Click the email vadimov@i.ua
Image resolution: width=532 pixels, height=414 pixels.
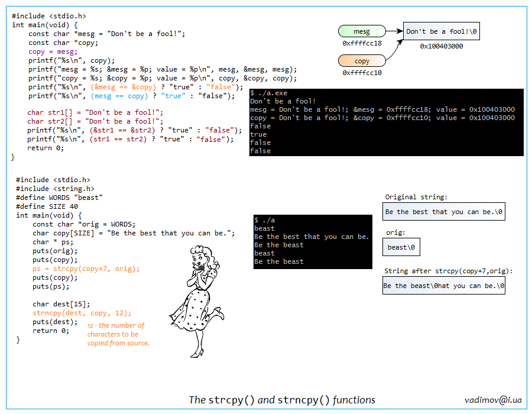point(493,400)
